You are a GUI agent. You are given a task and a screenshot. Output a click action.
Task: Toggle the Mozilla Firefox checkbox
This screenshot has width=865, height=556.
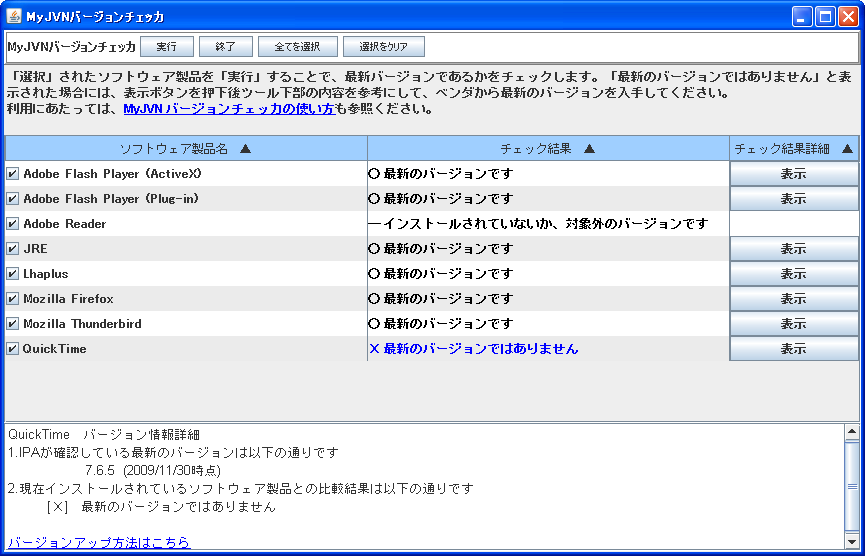12,299
